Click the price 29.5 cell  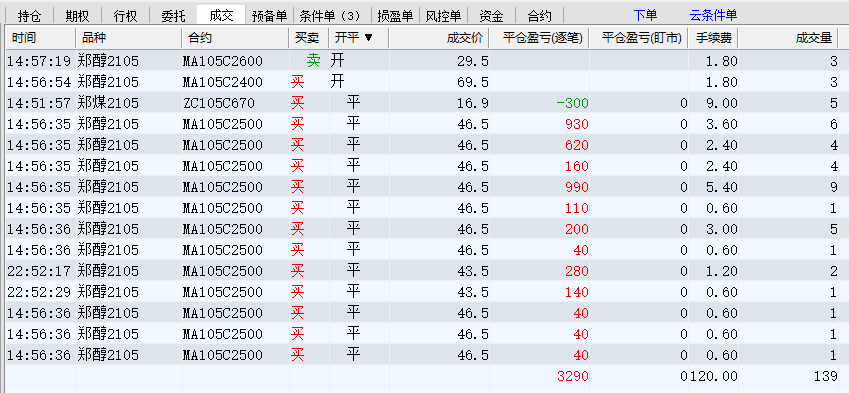click(x=473, y=61)
